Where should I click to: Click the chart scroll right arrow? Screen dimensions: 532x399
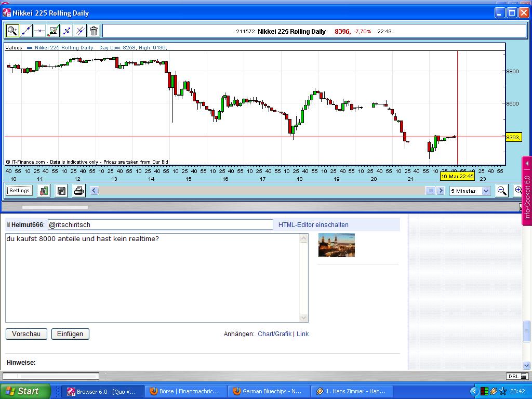point(441,191)
